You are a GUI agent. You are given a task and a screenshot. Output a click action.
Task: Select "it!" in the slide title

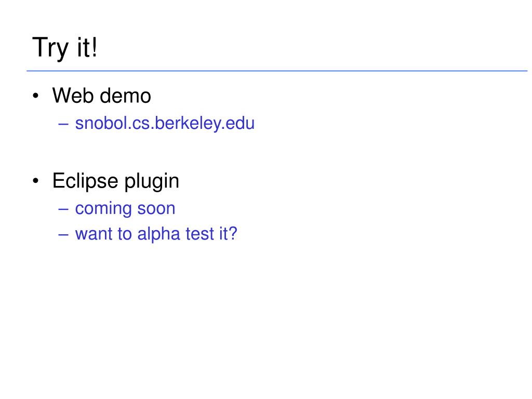(87, 47)
